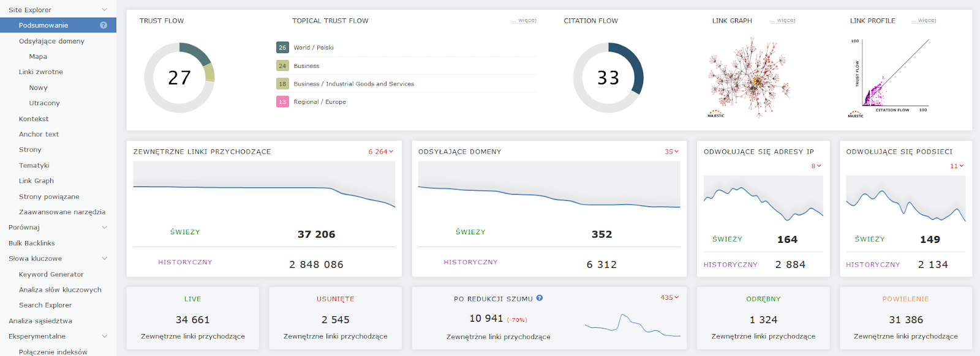Select Świeży under Odsyłające domeny
Screen dimensions: 980x356
click(x=470, y=232)
